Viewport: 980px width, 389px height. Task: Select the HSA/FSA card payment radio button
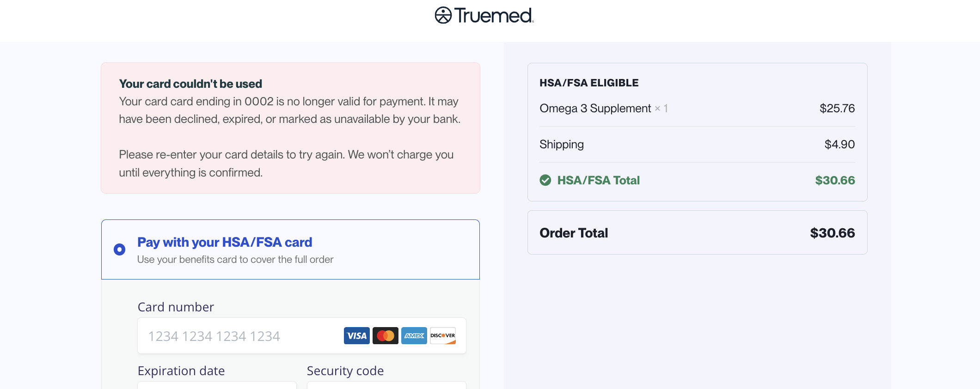120,249
